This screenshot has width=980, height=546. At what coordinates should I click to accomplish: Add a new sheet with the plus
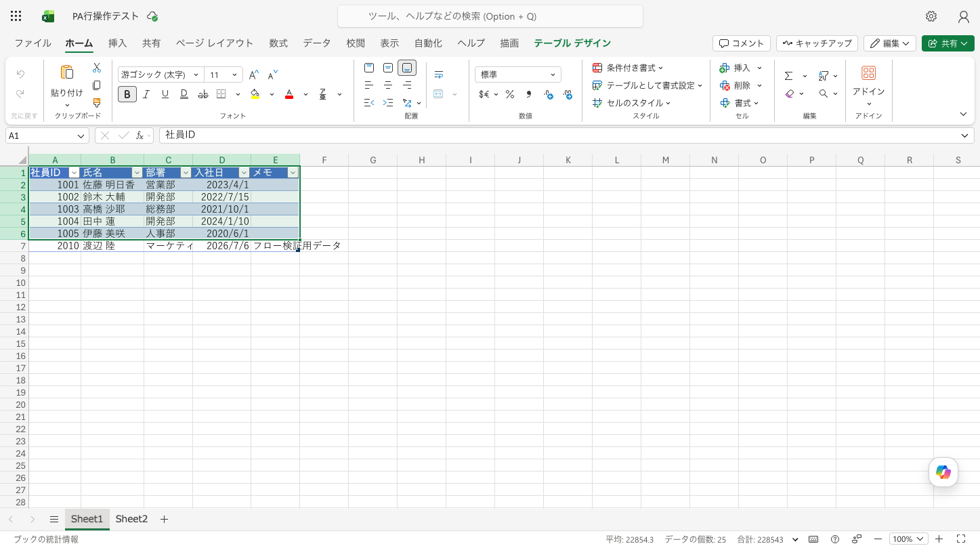(x=164, y=519)
